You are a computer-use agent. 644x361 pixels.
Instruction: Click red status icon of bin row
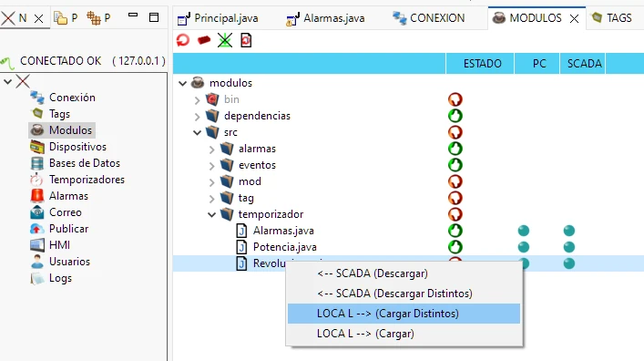pos(455,99)
